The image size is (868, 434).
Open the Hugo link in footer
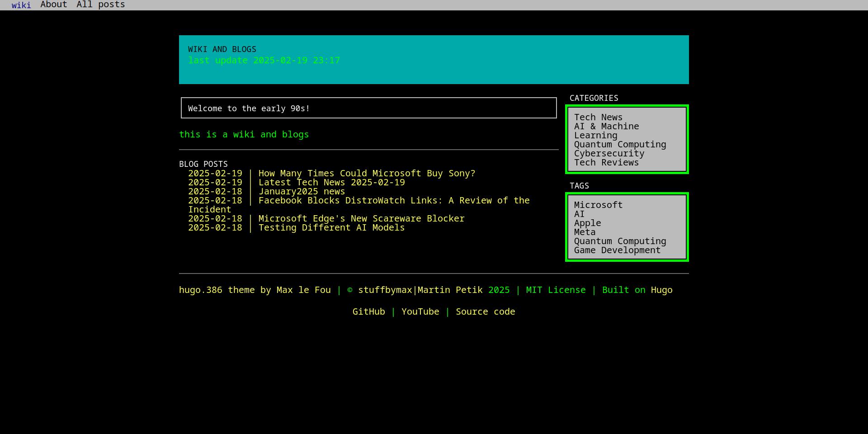[x=661, y=290]
